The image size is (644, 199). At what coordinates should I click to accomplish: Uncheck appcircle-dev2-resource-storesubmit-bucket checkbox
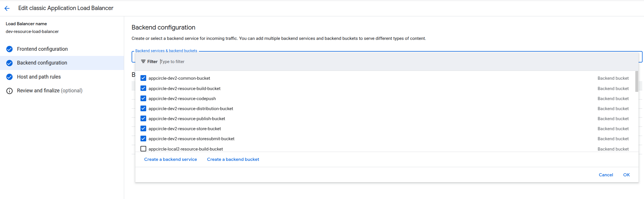[143, 138]
